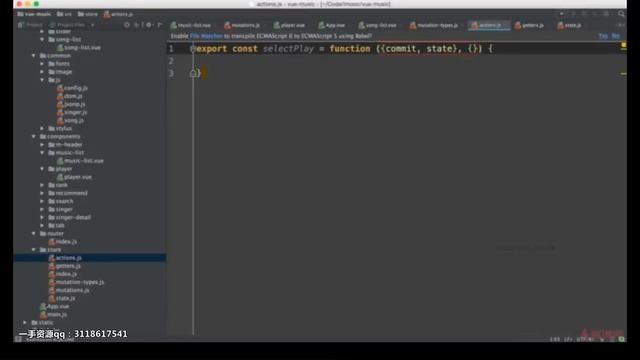This screenshot has width=640, height=360.
Task: Click the store folder icon in breadcrumb
Action: pyautogui.click(x=81, y=14)
